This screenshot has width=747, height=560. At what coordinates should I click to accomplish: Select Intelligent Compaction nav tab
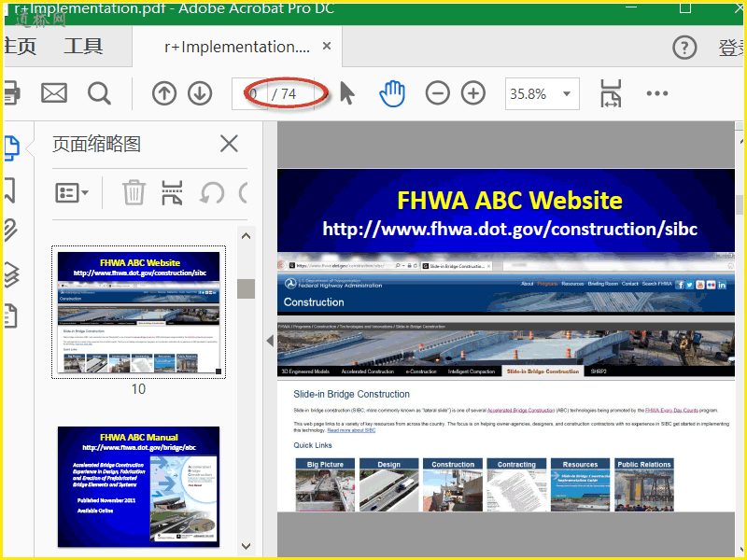pyautogui.click(x=472, y=371)
